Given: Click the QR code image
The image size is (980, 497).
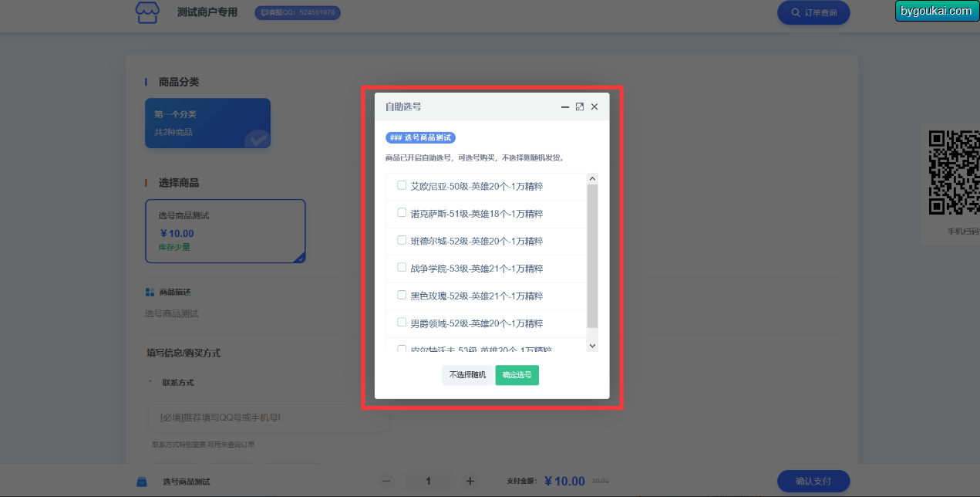Looking at the screenshot, I should 954,172.
